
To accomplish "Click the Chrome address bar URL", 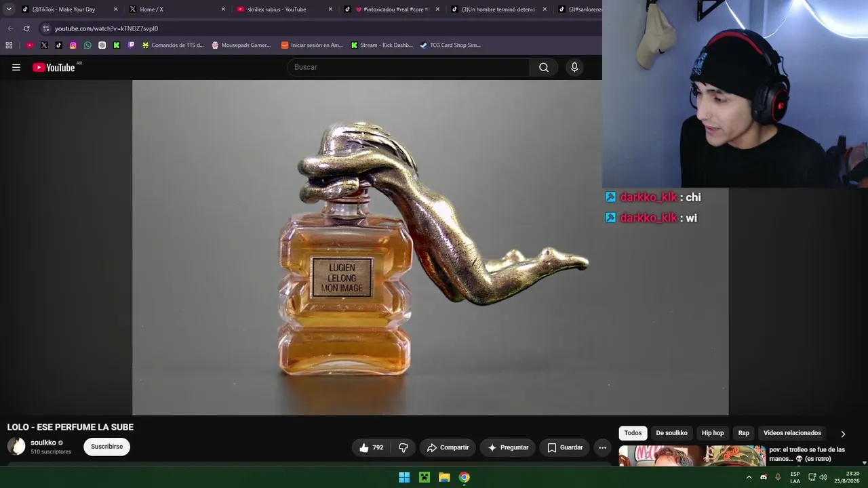I will (106, 28).
